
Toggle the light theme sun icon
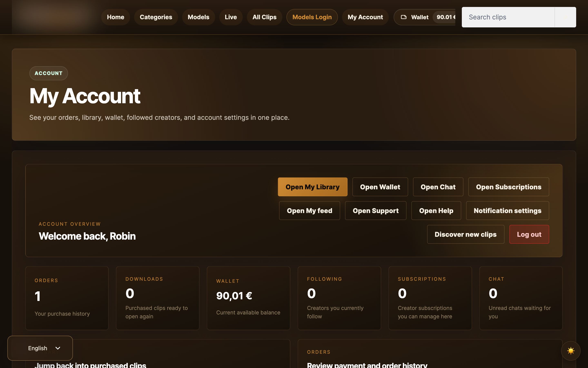(570, 350)
